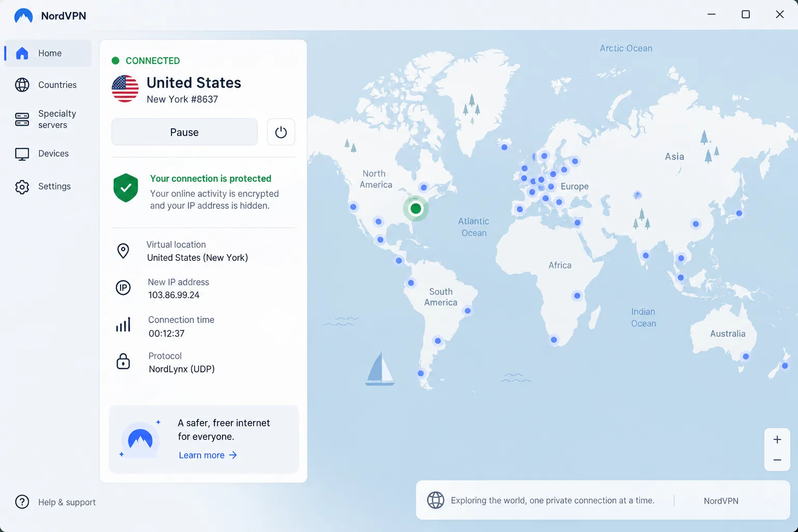Select the Brazil east coast server dot
The width and height of the screenshot is (798, 532).
point(468,311)
